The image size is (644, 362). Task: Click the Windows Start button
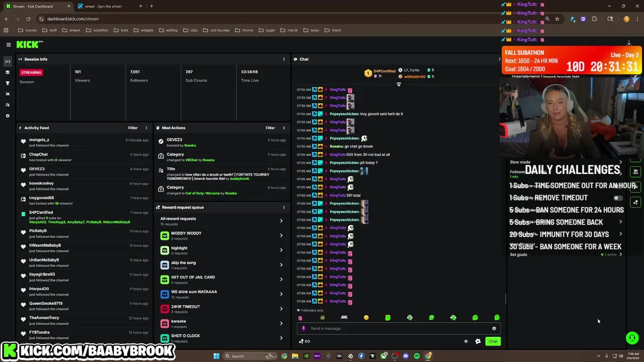tap(216, 356)
